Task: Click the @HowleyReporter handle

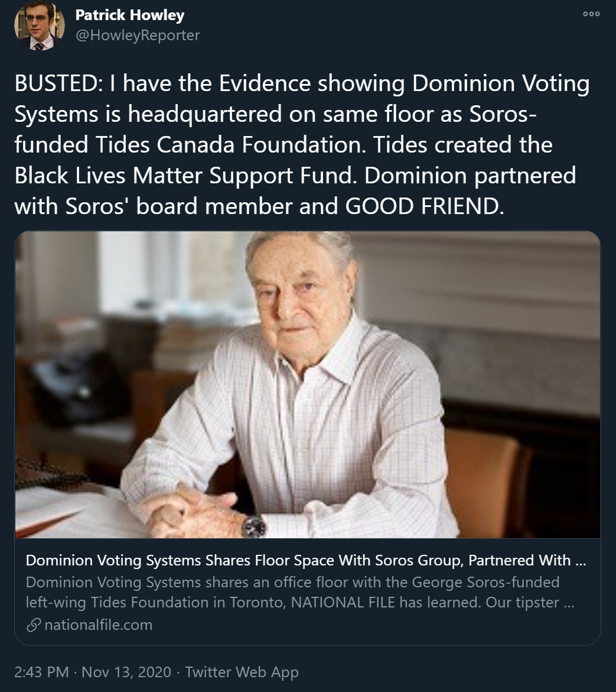Action: pos(137,35)
